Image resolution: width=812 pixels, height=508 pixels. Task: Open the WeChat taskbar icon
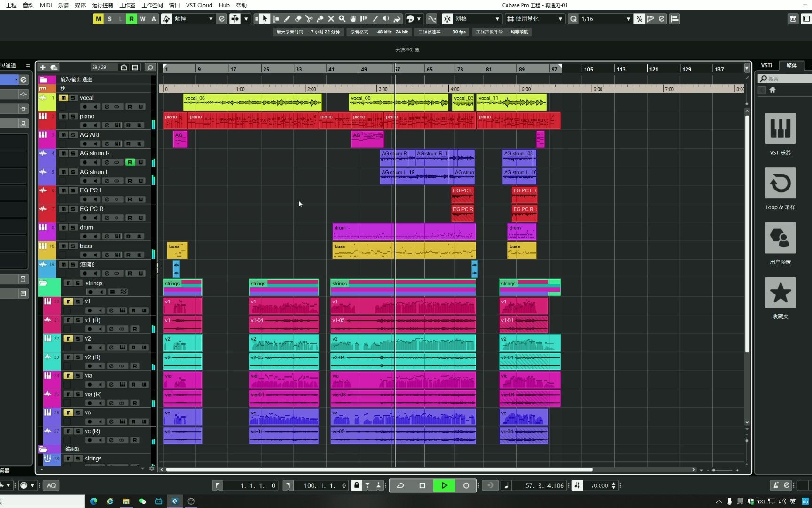coord(142,501)
